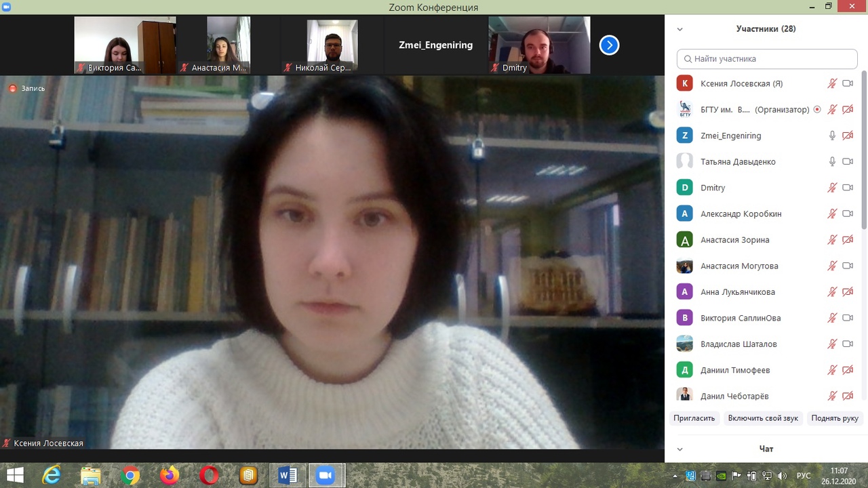The width and height of the screenshot is (868, 488).
Task: Show next video thumbnails with blue arrow
Action: pyautogui.click(x=609, y=45)
